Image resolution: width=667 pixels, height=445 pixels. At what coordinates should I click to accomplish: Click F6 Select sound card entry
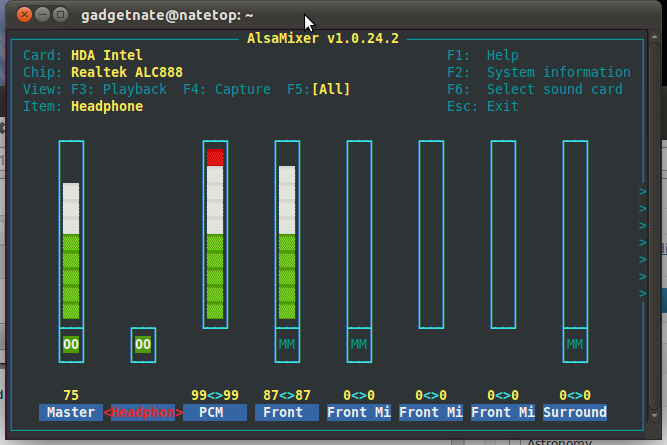coord(535,89)
